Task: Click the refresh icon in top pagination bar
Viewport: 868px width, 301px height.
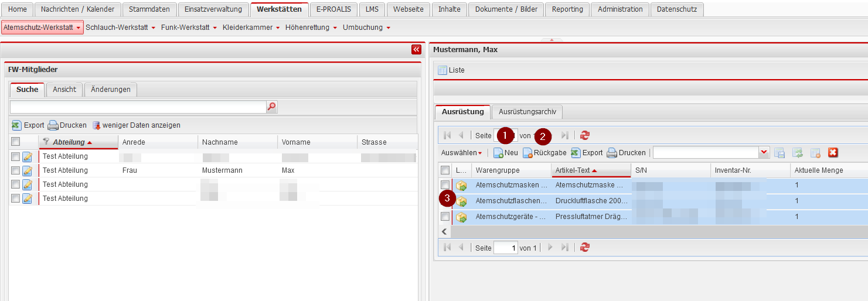Action: [x=584, y=135]
